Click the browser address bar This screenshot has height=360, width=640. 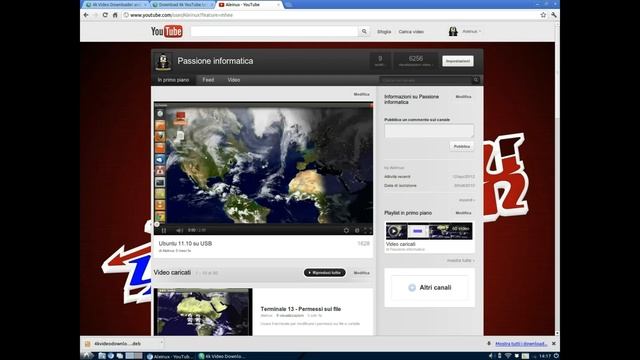tap(331, 15)
